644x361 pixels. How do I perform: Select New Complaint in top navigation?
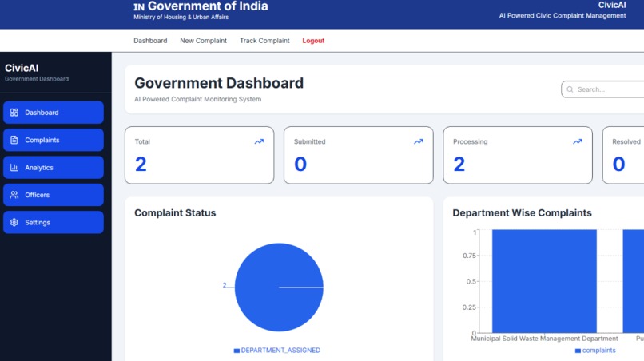203,41
